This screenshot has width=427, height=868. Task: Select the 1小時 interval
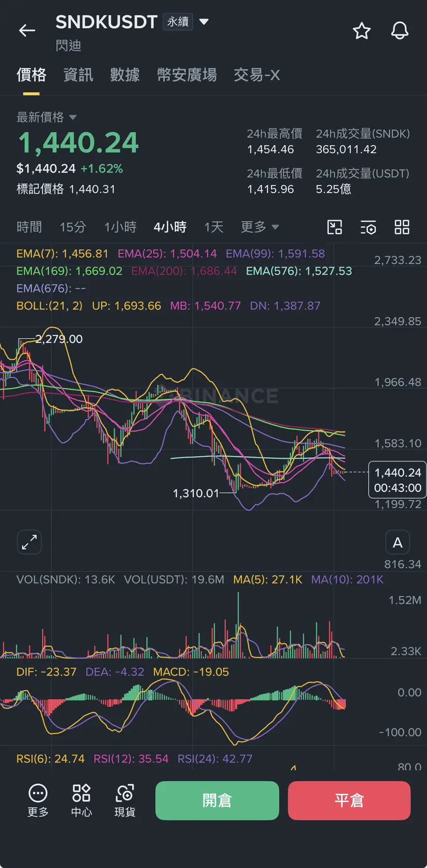point(120,227)
